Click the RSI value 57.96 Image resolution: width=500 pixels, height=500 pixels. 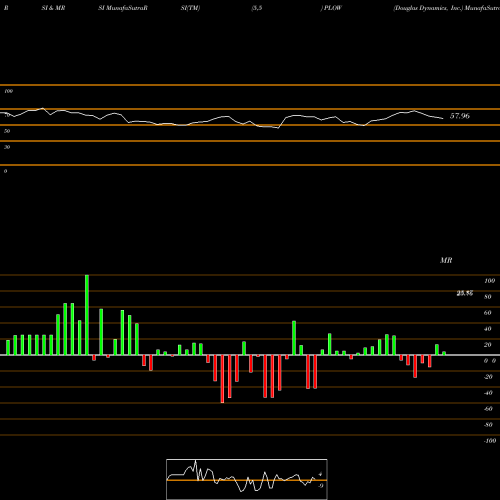click(x=460, y=116)
